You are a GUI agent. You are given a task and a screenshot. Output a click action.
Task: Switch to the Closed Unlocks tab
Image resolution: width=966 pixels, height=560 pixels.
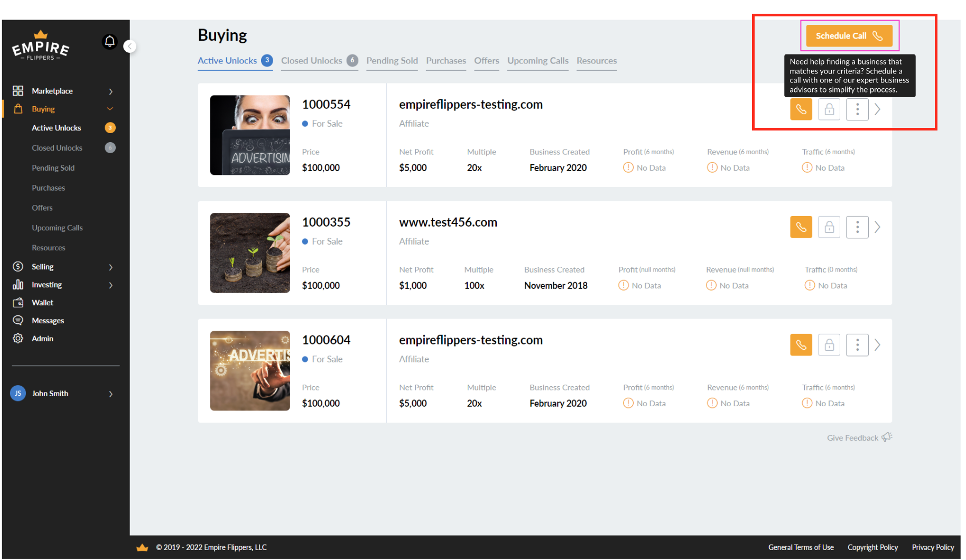(x=312, y=61)
